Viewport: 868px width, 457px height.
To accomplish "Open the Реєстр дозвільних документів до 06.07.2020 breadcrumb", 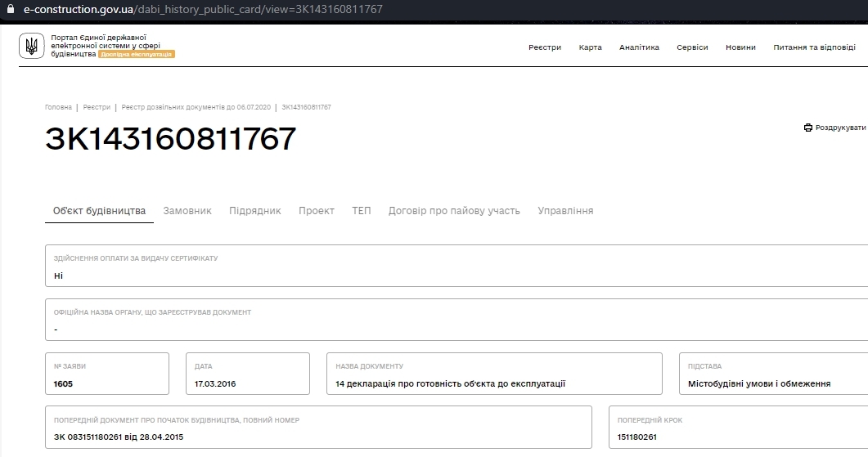I will pyautogui.click(x=196, y=107).
